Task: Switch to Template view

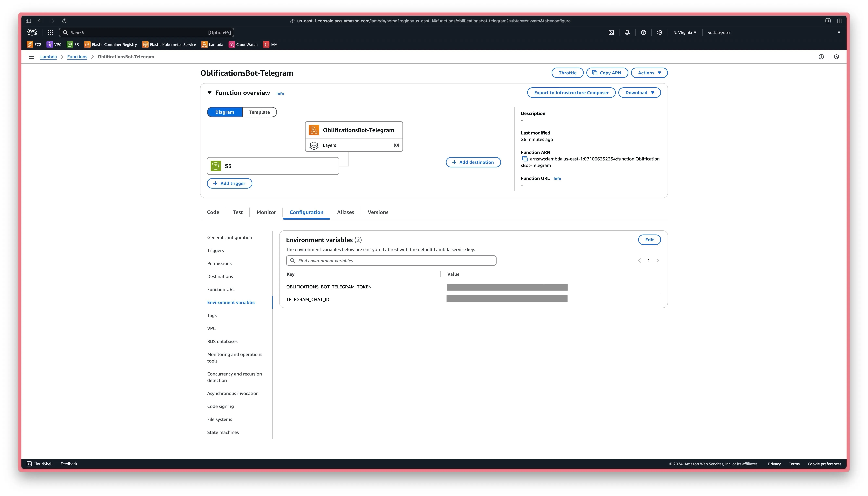Action: click(x=259, y=112)
